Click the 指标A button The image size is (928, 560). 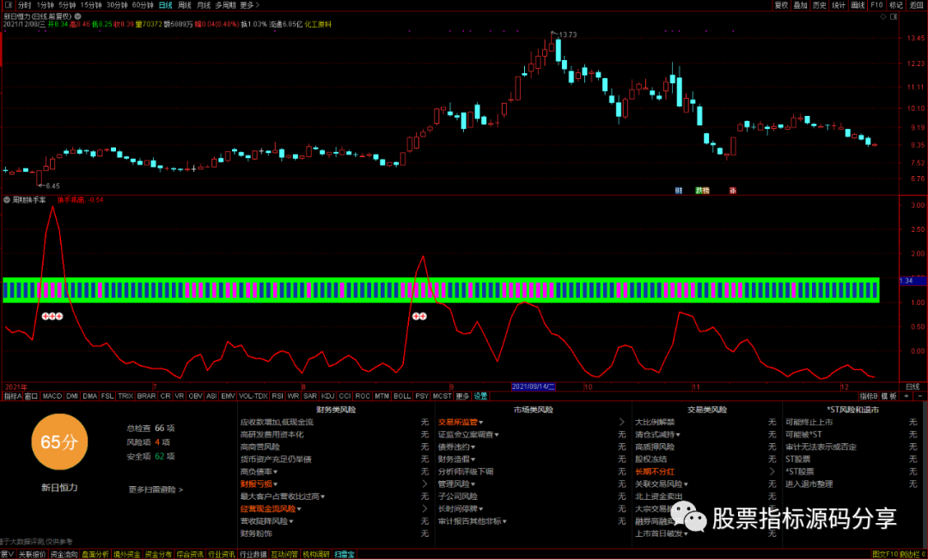(12, 396)
